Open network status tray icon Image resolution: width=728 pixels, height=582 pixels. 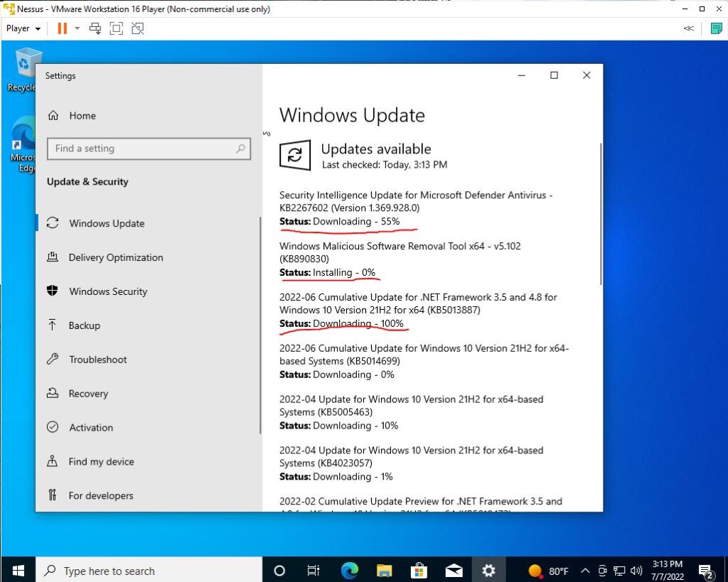pyautogui.click(x=619, y=571)
